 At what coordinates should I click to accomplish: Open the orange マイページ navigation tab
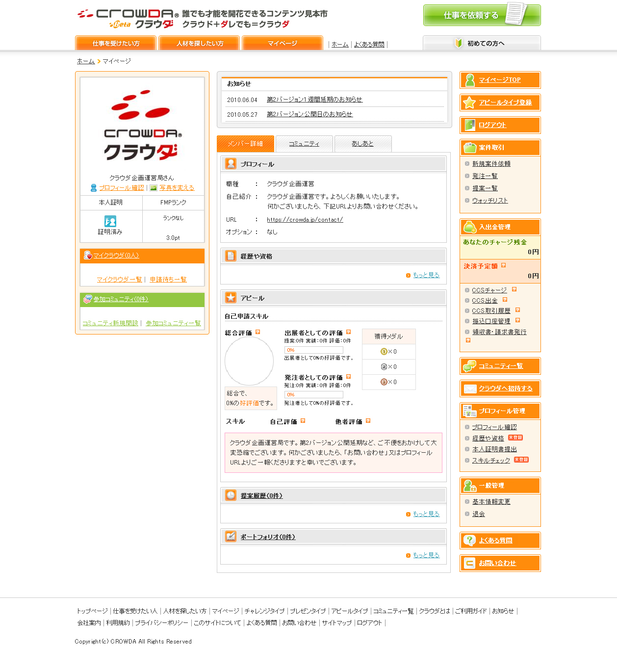click(283, 43)
